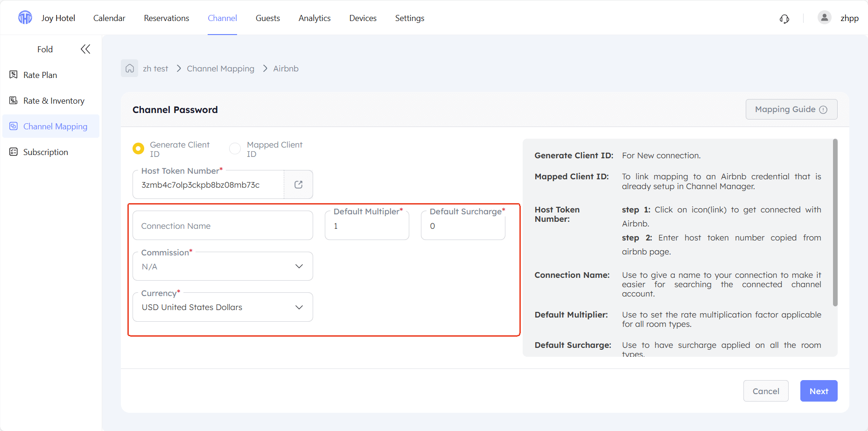Click the help panel vertical scrollbar
Screen dimensions: 868x431
click(x=835, y=223)
